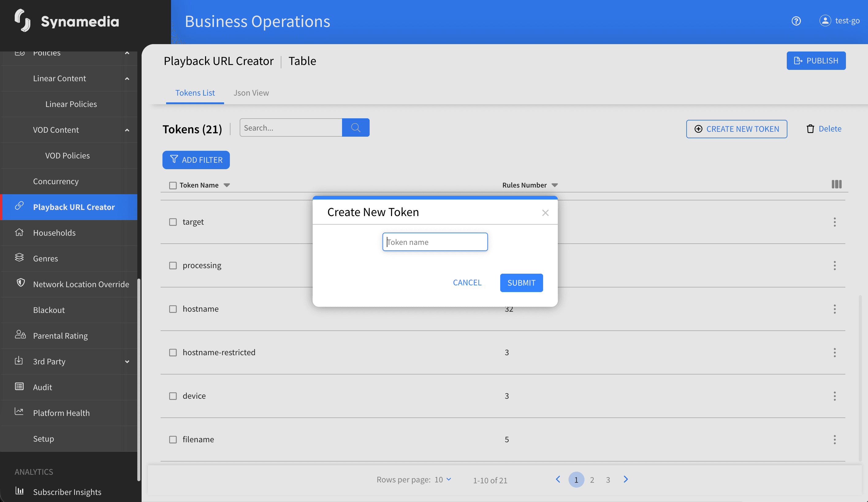Check the hostname-restricted row checkbox
Screen dimensions: 868x502
(173, 352)
